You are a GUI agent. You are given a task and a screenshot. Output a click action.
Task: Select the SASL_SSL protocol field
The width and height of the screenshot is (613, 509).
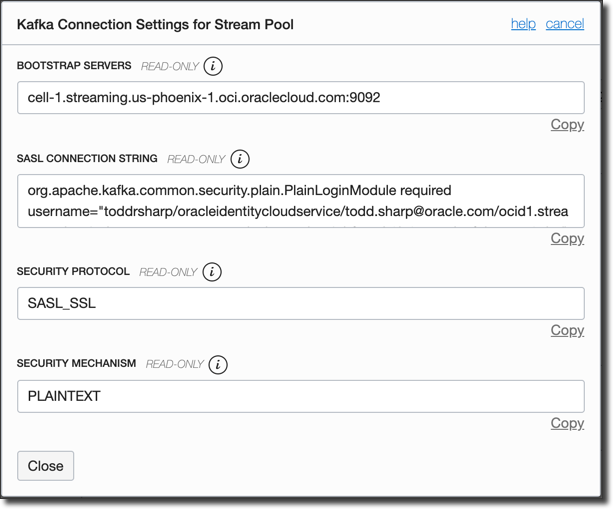coord(300,303)
